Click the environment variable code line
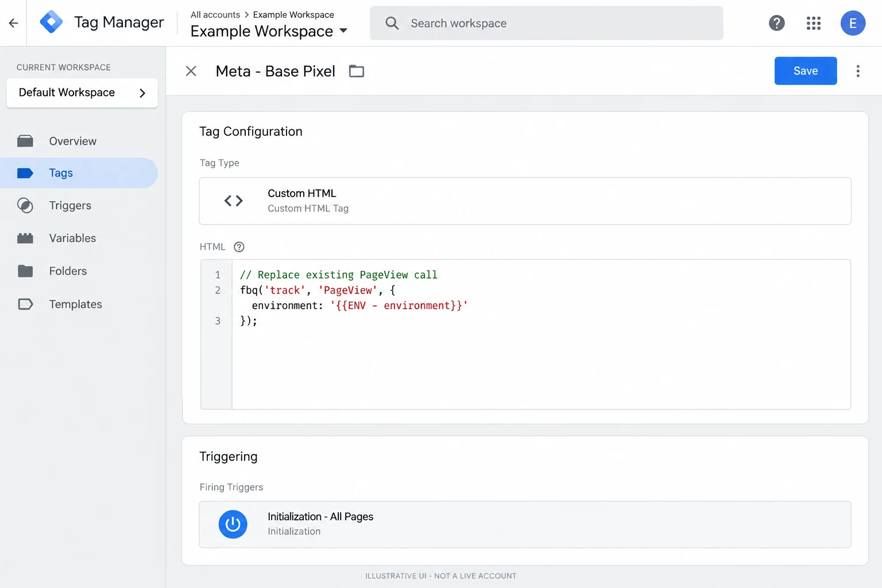Viewport: 882px width, 588px height. tap(359, 305)
